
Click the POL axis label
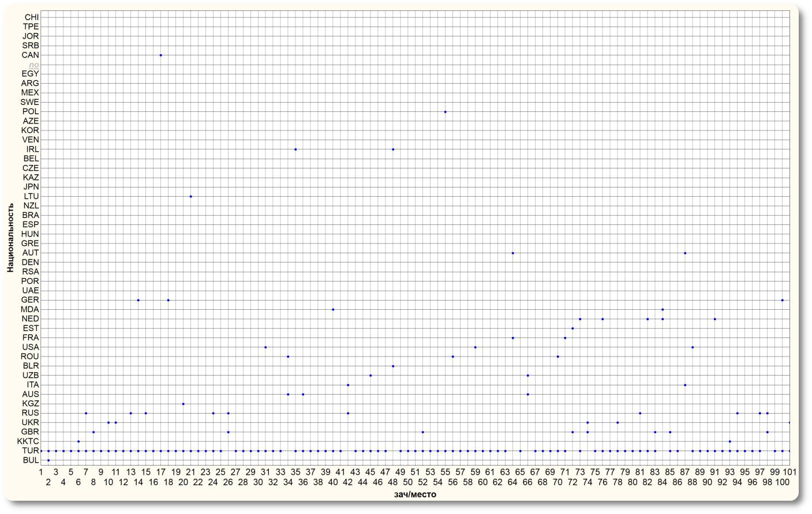pyautogui.click(x=31, y=111)
